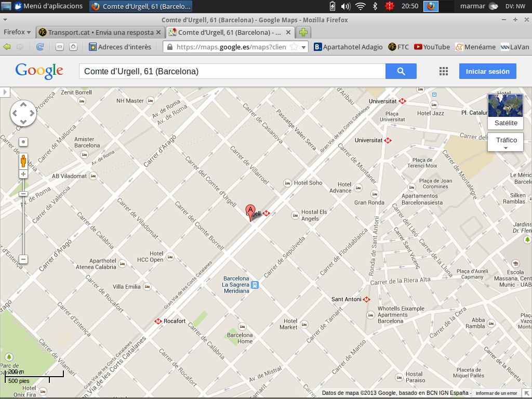Zoom in the map with the plus button

(x=23, y=175)
